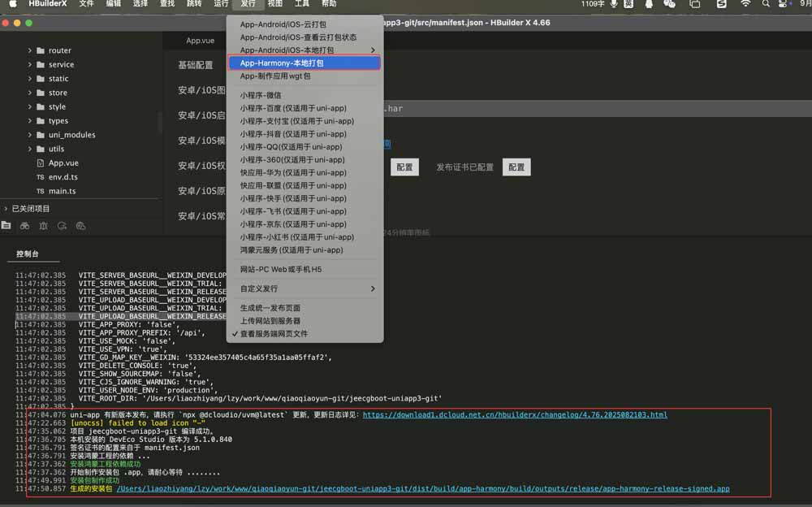Click the 配置 button beside 发布证书已配置
The height and width of the screenshot is (507, 812).
coord(516,167)
